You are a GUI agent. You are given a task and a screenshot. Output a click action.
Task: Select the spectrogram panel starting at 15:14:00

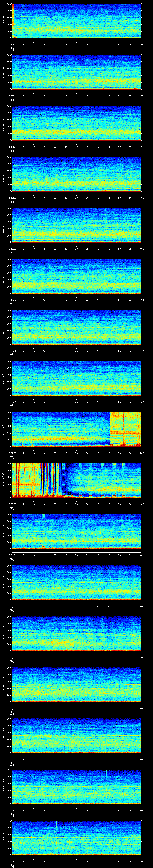coord(76,21)
